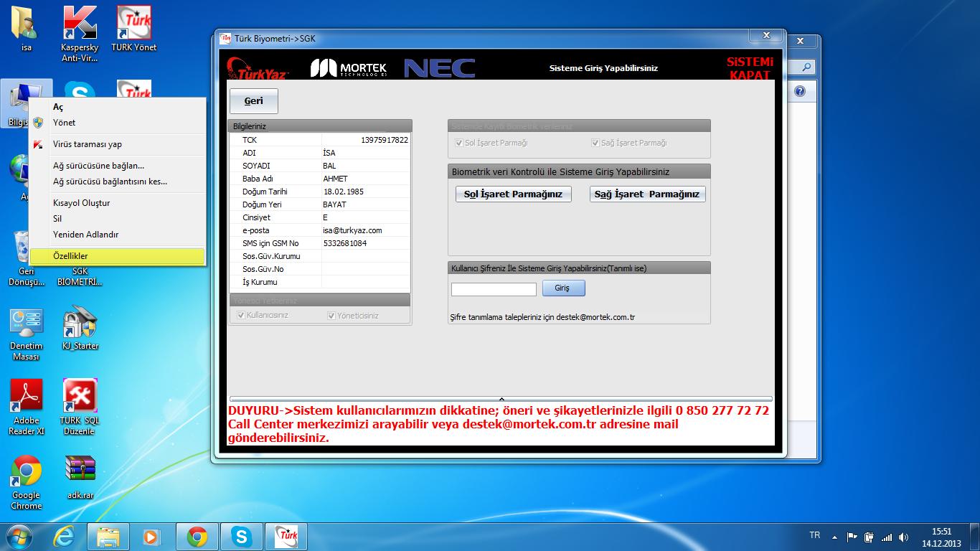Click the GSM number 5332681084
This screenshot has width=980, height=551.
tap(345, 243)
